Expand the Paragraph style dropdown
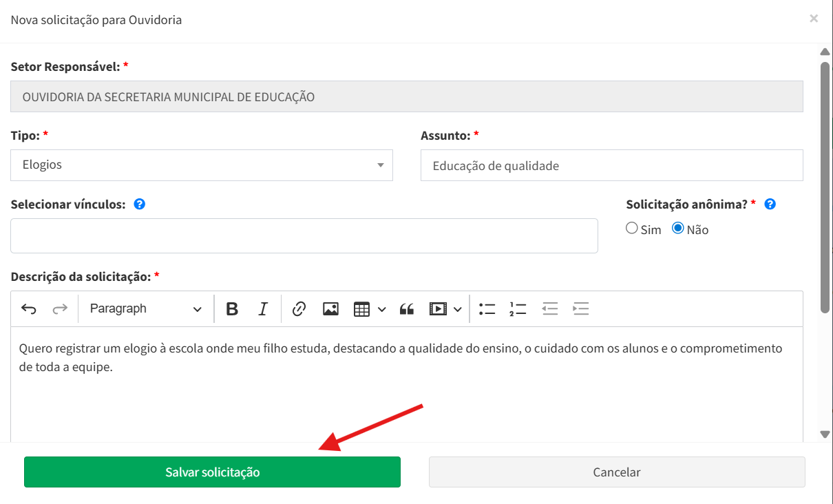 click(x=146, y=309)
